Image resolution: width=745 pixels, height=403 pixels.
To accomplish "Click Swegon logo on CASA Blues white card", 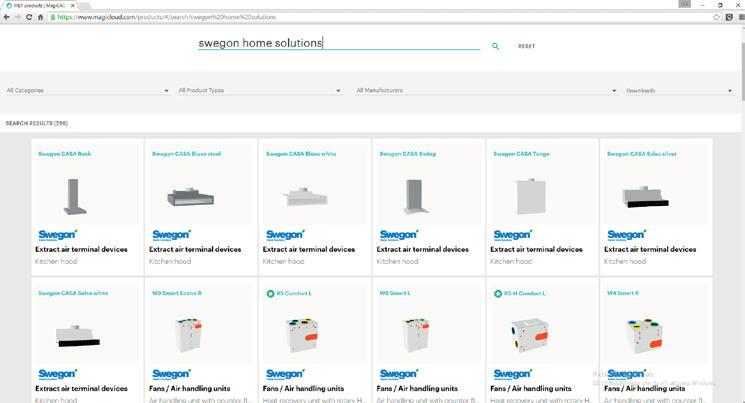I will [285, 235].
